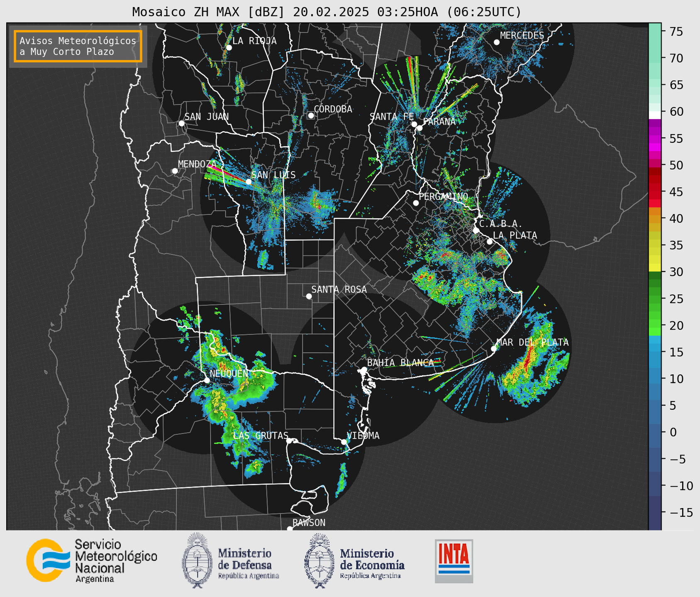The width and height of the screenshot is (700, 597).
Task: Click the 75 dBZ colorbar label
Action: point(676,32)
